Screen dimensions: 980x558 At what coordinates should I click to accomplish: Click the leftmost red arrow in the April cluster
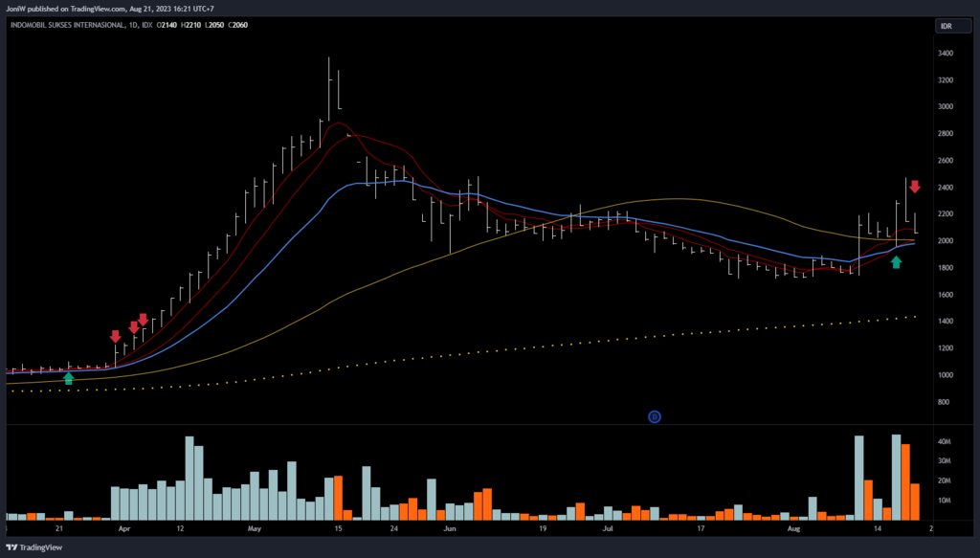coord(115,336)
